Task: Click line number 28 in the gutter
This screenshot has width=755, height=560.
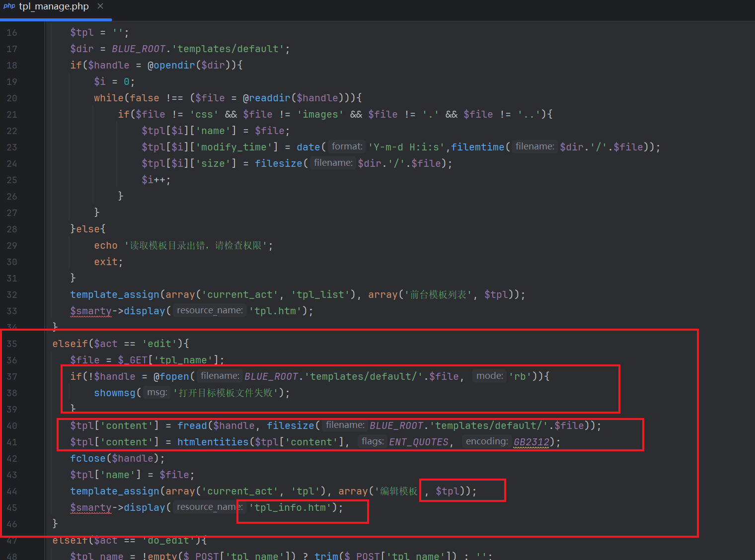Action: pos(12,229)
